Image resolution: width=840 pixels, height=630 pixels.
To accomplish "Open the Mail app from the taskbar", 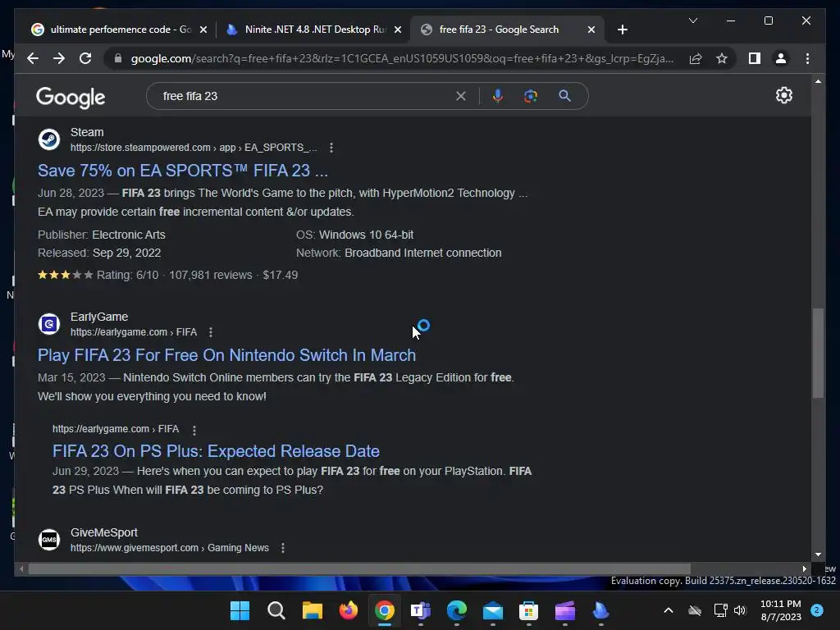I will coord(492,610).
